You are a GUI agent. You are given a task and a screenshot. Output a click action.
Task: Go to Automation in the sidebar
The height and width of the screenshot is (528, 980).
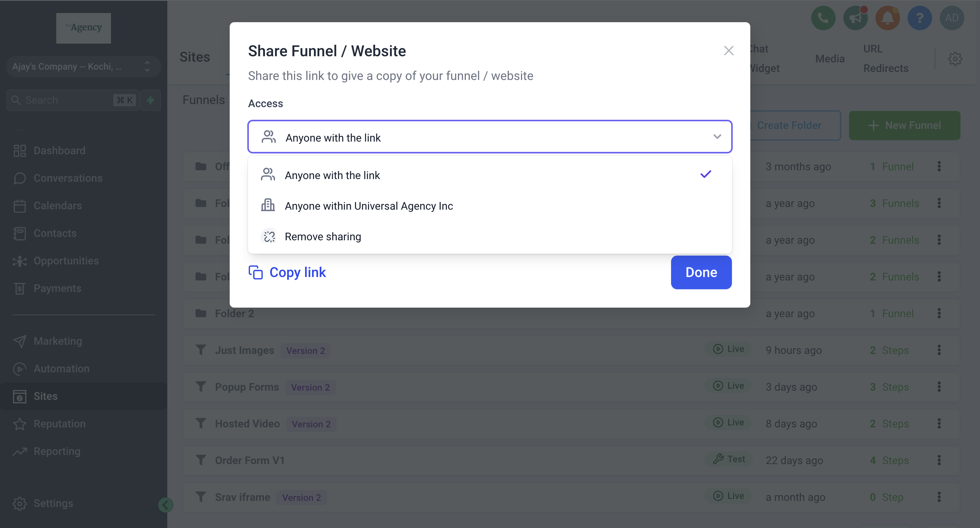61,368
